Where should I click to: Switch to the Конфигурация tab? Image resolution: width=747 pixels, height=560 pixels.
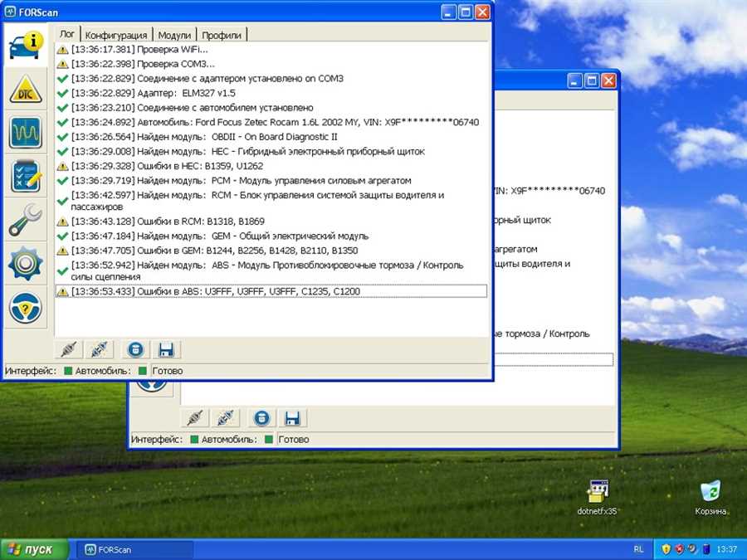pyautogui.click(x=115, y=35)
